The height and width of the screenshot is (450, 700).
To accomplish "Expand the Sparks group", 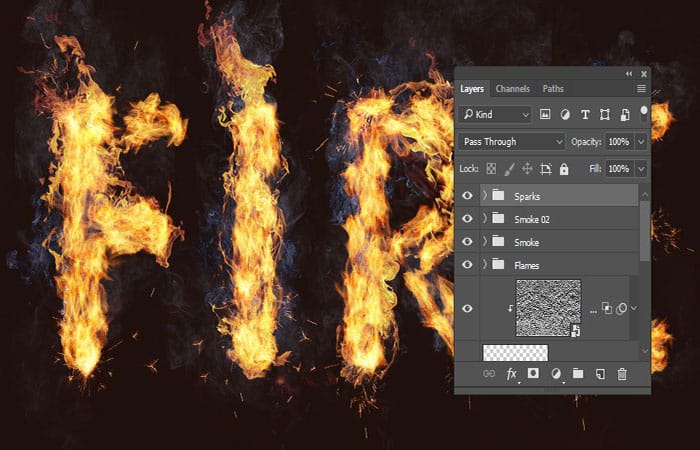I will pos(485,195).
